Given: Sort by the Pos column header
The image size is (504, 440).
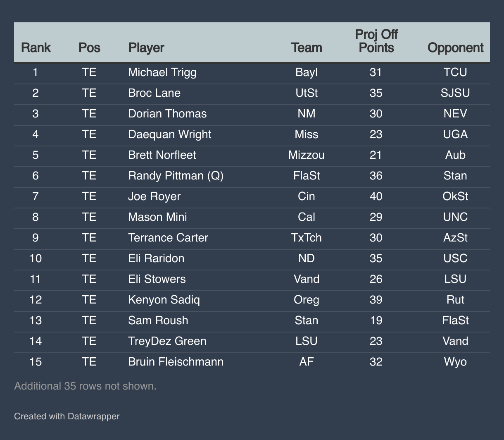Looking at the screenshot, I should (x=89, y=48).
